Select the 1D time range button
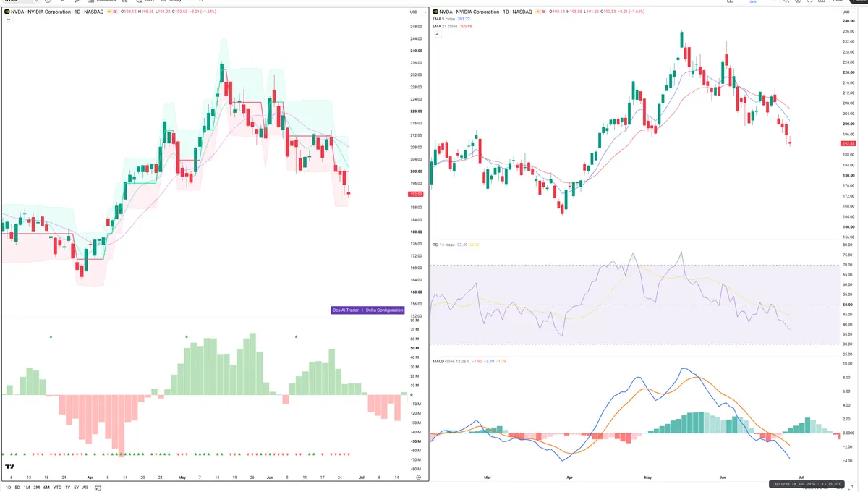The width and height of the screenshot is (868, 492). (8, 488)
